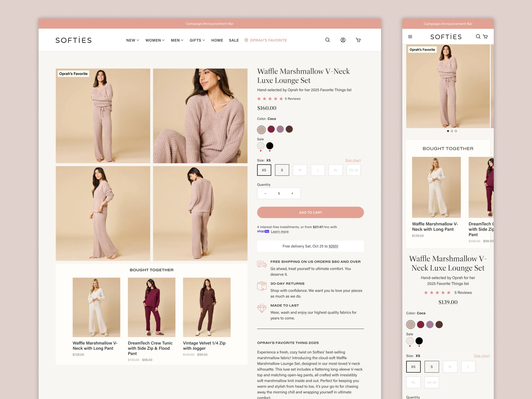This screenshot has height=399, width=532.
Task: Tap the mobile cart icon
Action: [485, 37]
